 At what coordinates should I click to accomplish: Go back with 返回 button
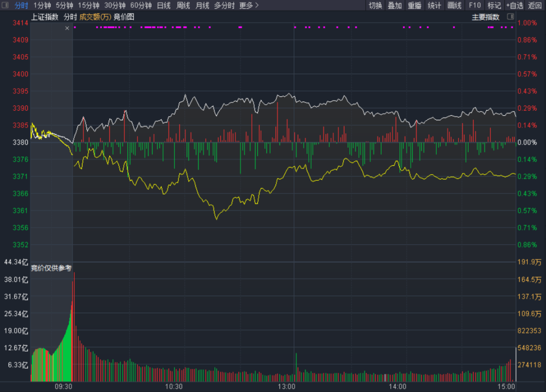pyautogui.click(x=535, y=6)
